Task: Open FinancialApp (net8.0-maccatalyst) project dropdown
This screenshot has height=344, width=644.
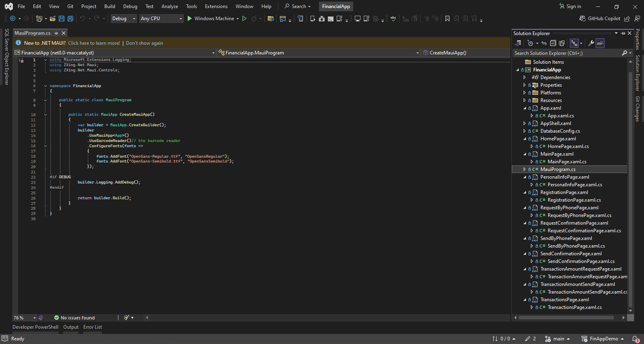Action: pos(115,53)
